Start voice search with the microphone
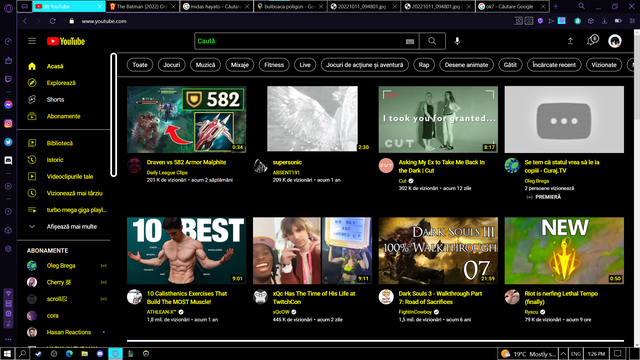 [x=457, y=41]
